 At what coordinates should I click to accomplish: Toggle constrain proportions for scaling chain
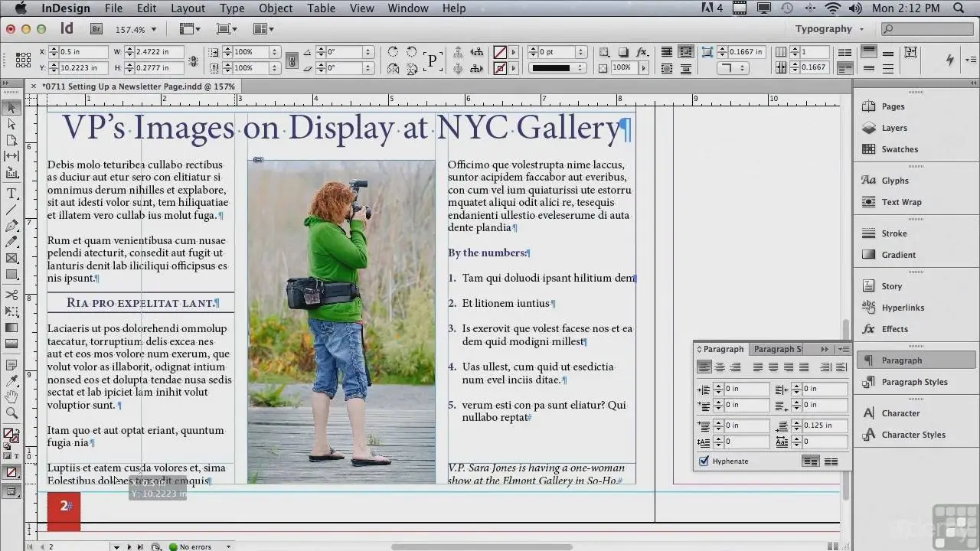291,60
